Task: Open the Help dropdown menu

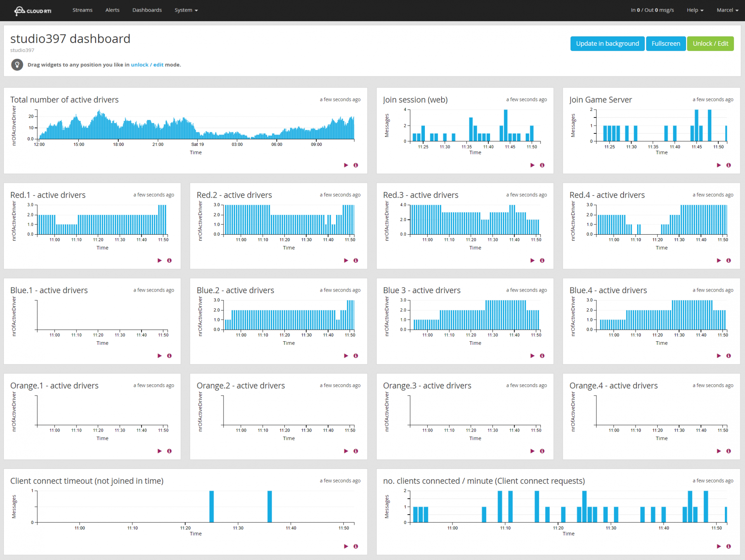Action: tap(695, 10)
